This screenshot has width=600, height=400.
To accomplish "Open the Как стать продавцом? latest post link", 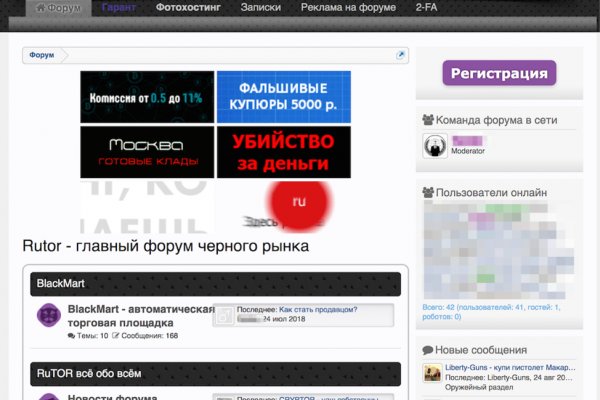I will pyautogui.click(x=319, y=310).
